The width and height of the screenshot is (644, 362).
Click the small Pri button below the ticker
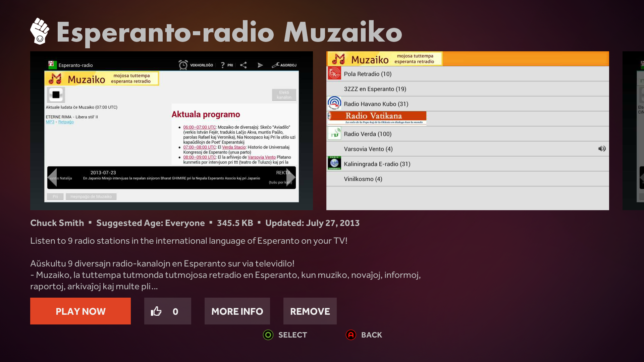point(55,196)
